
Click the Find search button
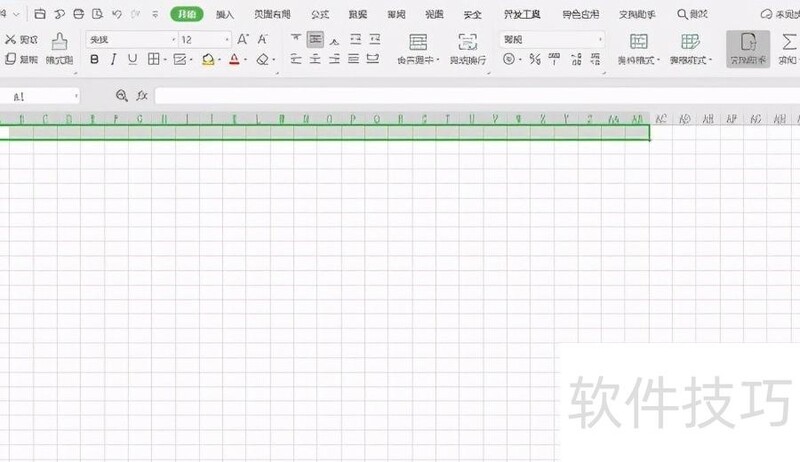coord(692,14)
